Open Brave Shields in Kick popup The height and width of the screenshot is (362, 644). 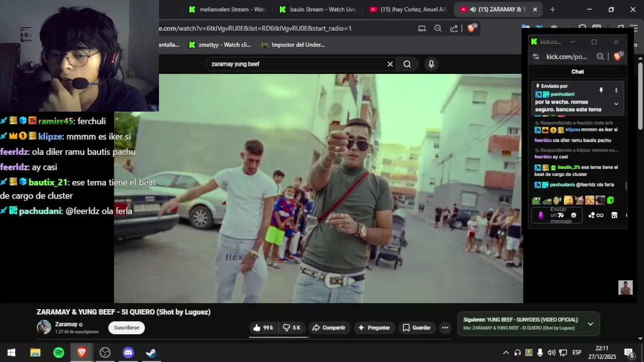point(618,56)
